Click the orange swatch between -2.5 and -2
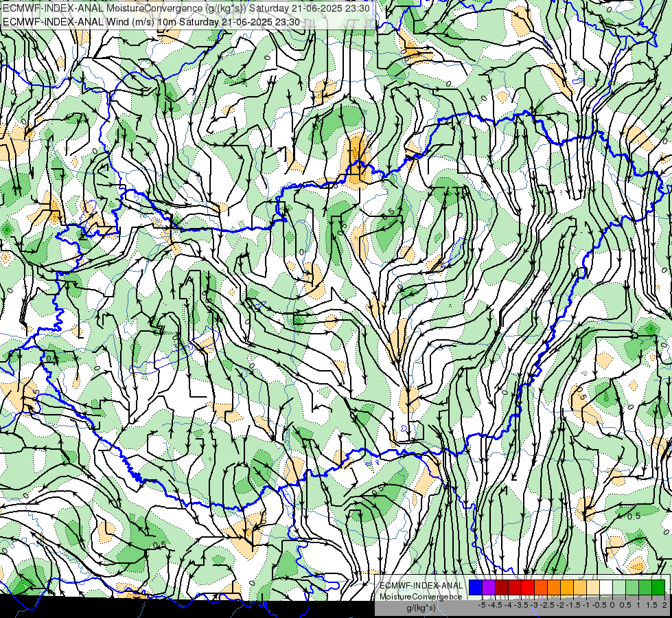Image resolution: width=672 pixels, height=618 pixels. (554, 587)
